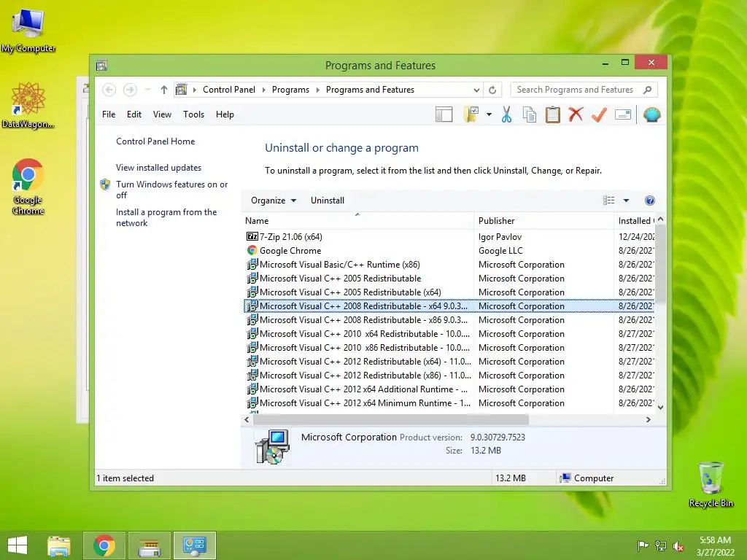The image size is (747, 560).
Task: Expand the Organize dropdown
Action: (x=274, y=201)
